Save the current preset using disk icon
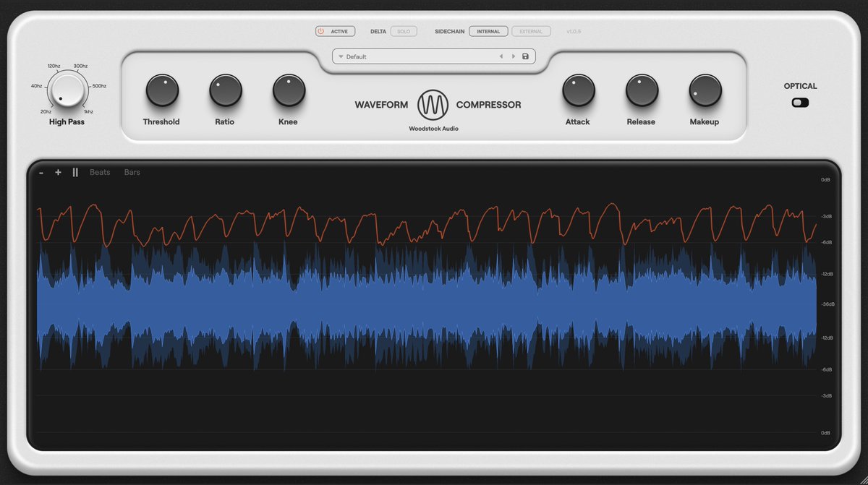This screenshot has height=485, width=868. 526,56
